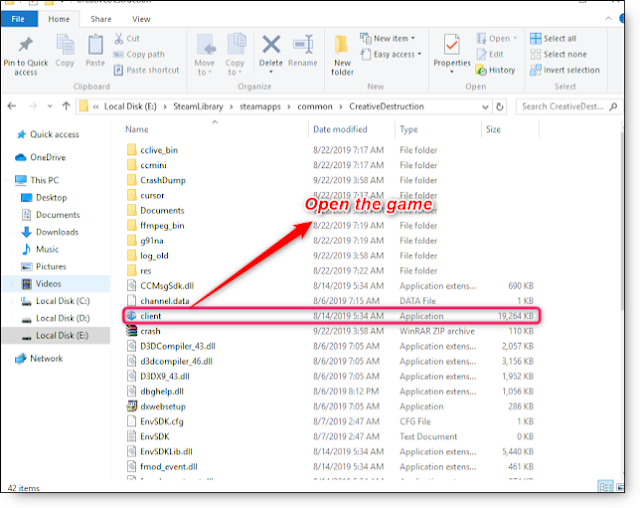The height and width of the screenshot is (508, 640).
Task: Choose Paste shortcut in ribbon
Action: coord(146,70)
